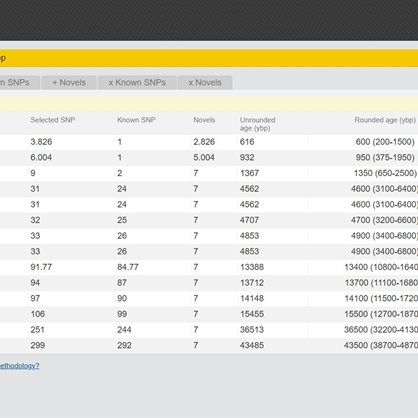418x418 pixels.
Task: Select the 'x Known SNPs' tab
Action: click(x=137, y=83)
